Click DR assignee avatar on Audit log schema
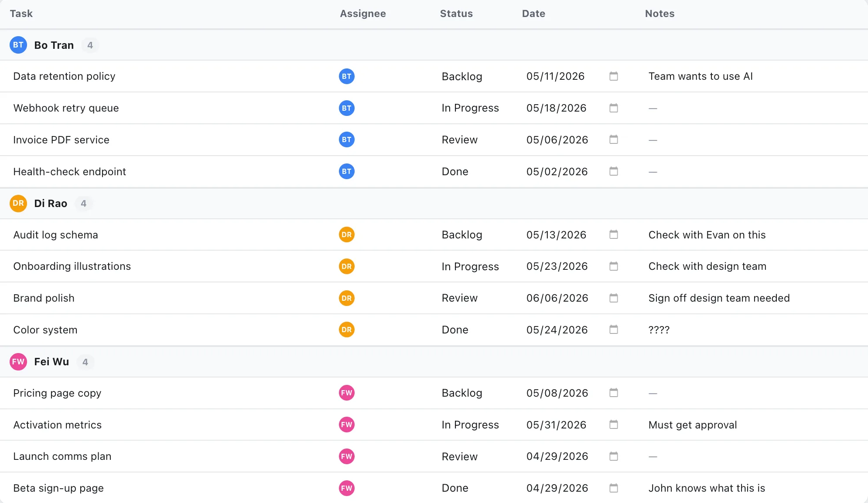Image resolution: width=868 pixels, height=503 pixels. coord(347,235)
